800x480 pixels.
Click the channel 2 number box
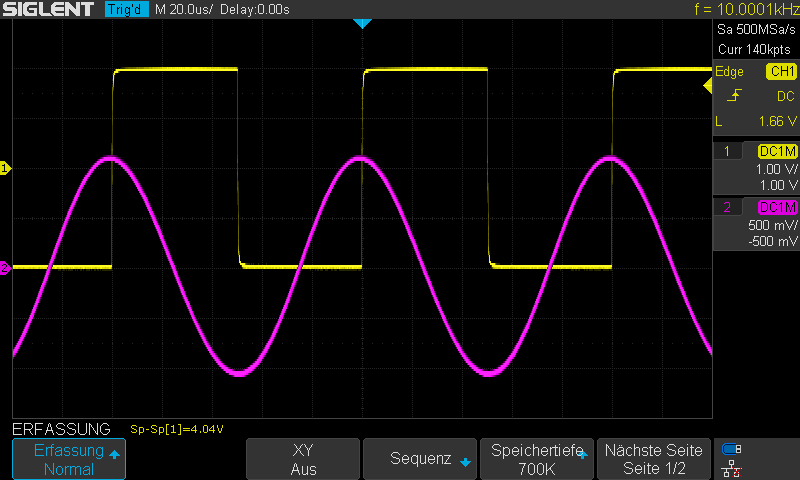(727, 207)
